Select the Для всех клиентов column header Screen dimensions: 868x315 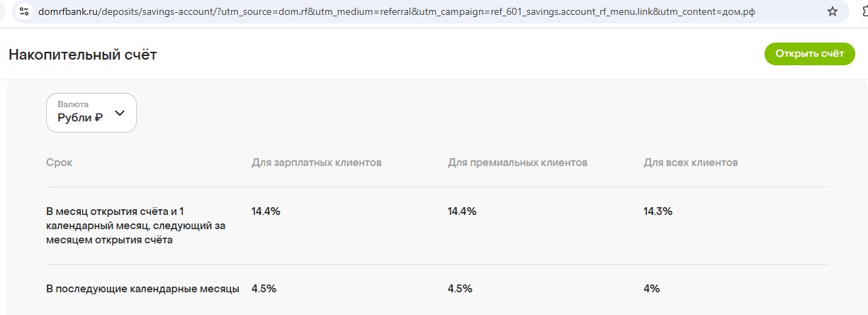point(690,162)
